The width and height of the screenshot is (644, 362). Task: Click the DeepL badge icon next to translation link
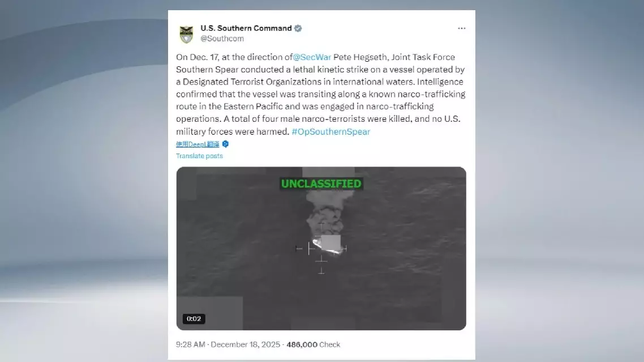[x=225, y=144]
